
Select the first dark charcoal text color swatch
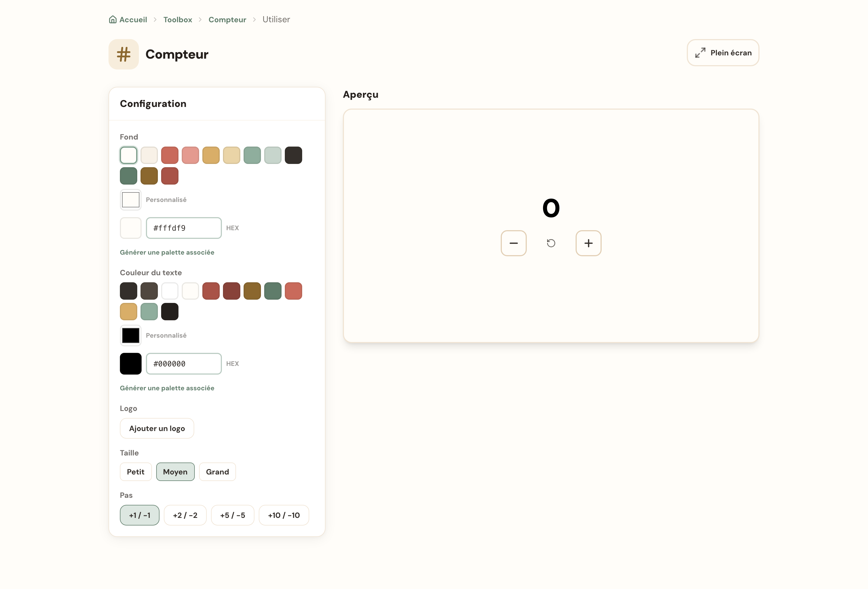tap(129, 291)
